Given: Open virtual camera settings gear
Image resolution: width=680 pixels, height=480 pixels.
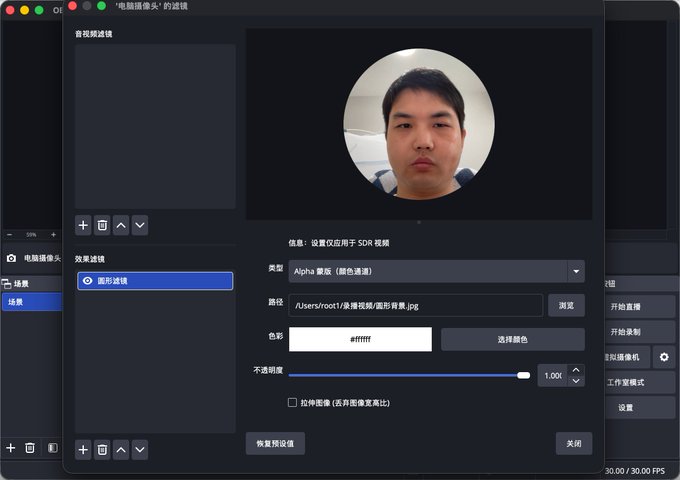Looking at the screenshot, I should click(664, 357).
